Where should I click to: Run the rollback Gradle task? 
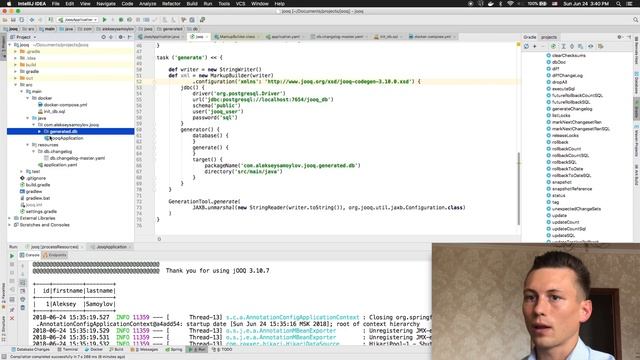click(x=560, y=142)
